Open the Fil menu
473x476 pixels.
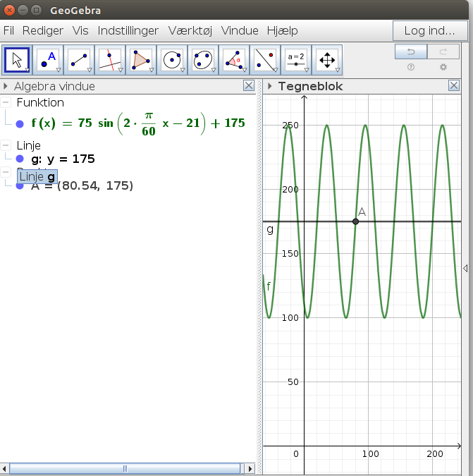(x=8, y=30)
